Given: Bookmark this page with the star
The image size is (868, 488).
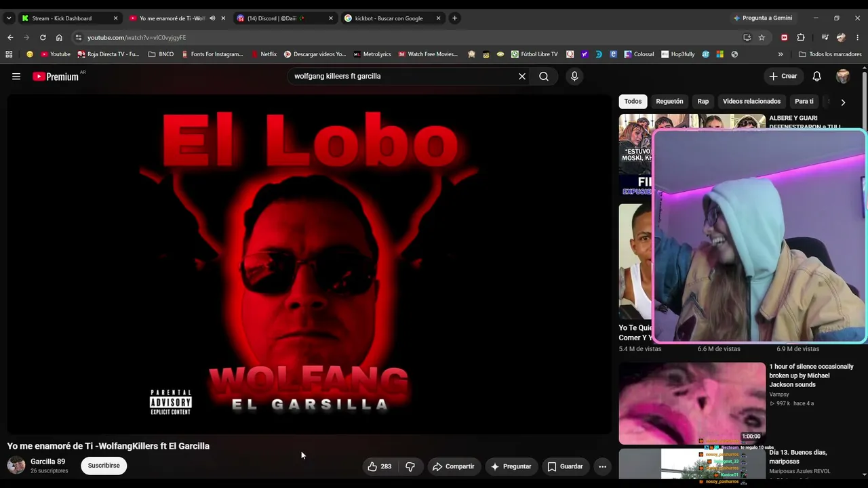Looking at the screenshot, I should [x=762, y=37].
